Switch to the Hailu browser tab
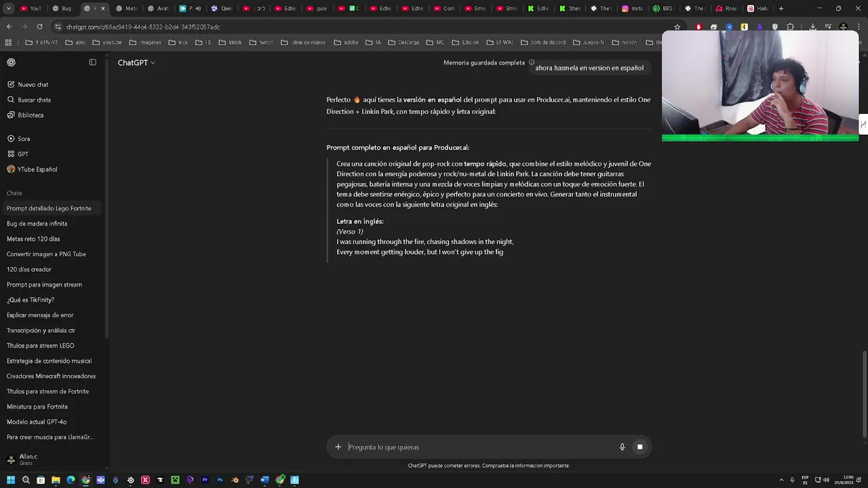 click(x=759, y=8)
